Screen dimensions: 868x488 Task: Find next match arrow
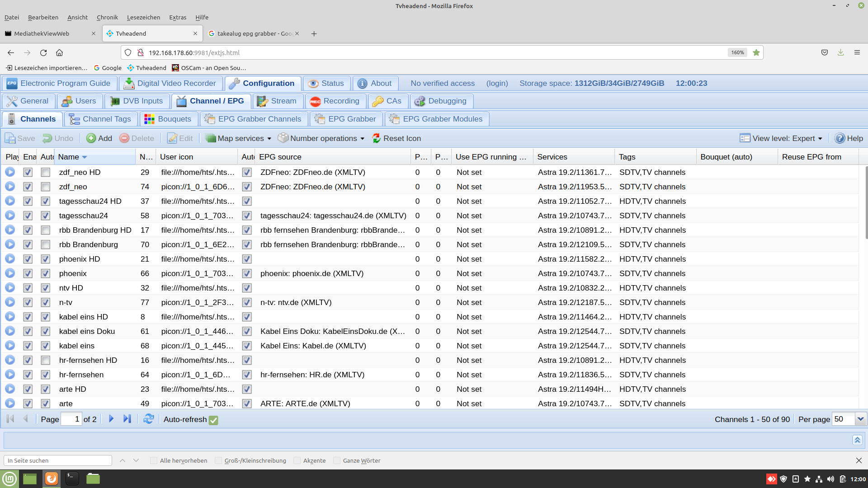click(136, 460)
